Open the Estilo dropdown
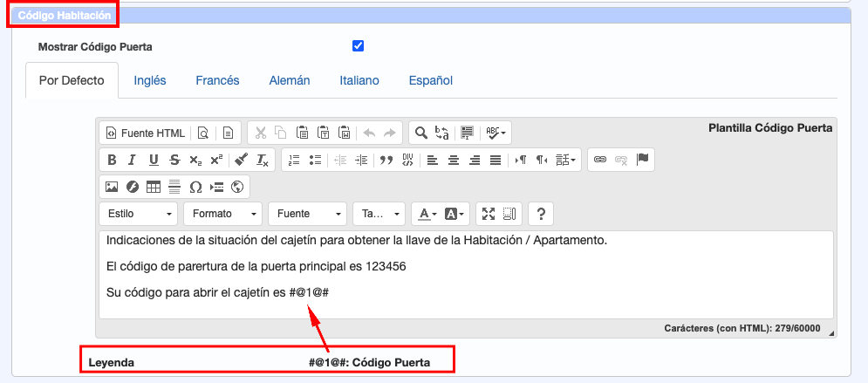Viewport: 868px width, 383px height. coord(138,214)
